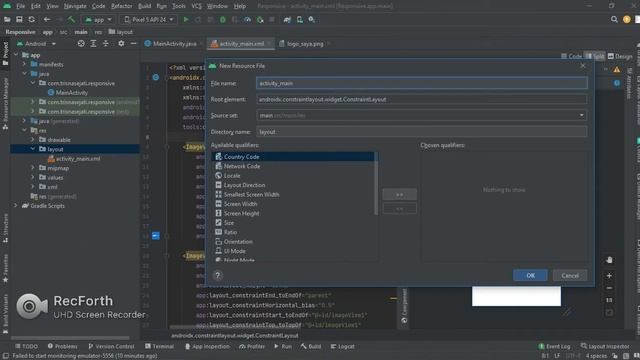Collapse the layout folder in tree
Viewport: 640px width, 360px height.
33,149
